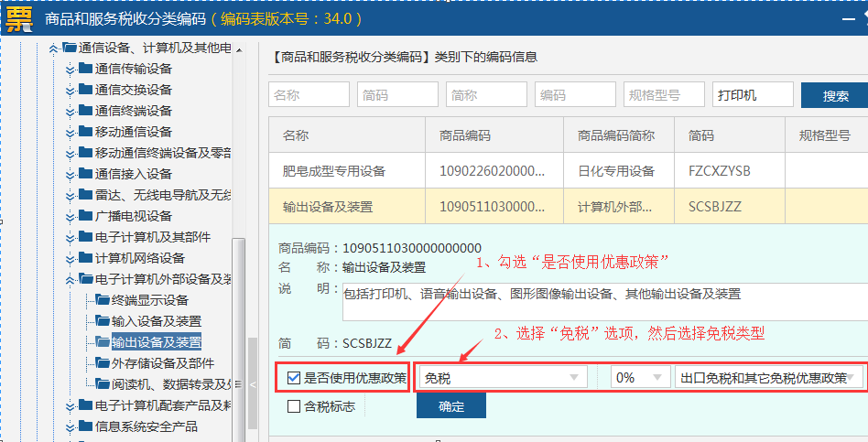Viewport: 868px width, 442px height.
Task: Click the 票 application logo icon
Action: (x=18, y=18)
